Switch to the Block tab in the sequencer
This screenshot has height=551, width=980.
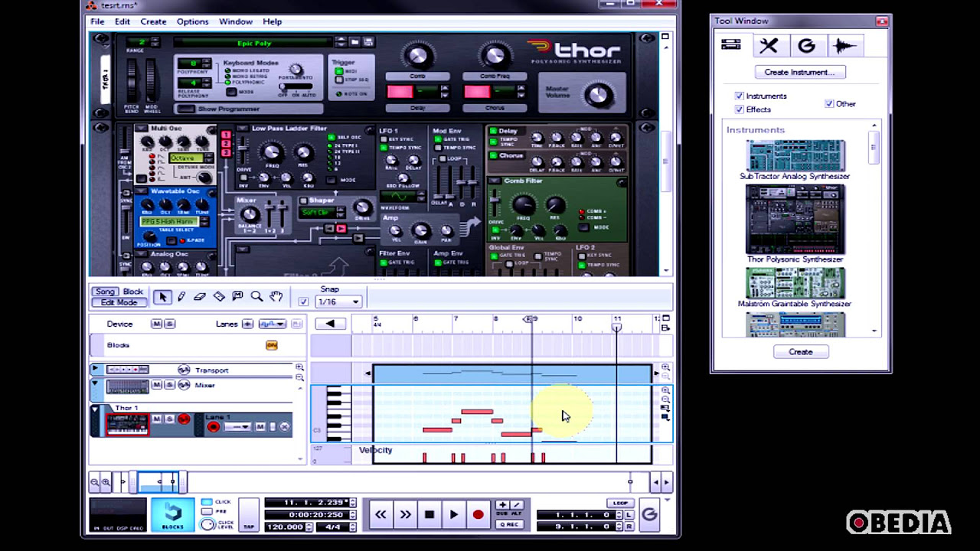tap(132, 292)
